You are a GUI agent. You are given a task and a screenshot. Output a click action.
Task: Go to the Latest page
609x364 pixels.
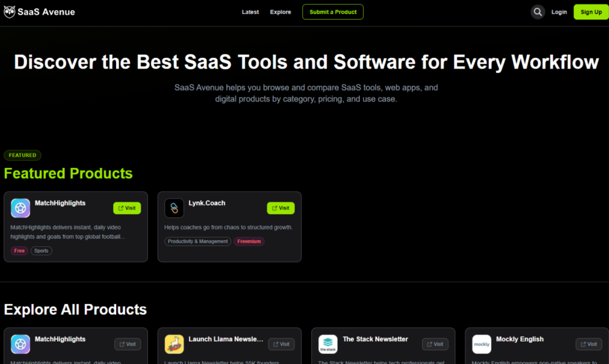pyautogui.click(x=250, y=12)
